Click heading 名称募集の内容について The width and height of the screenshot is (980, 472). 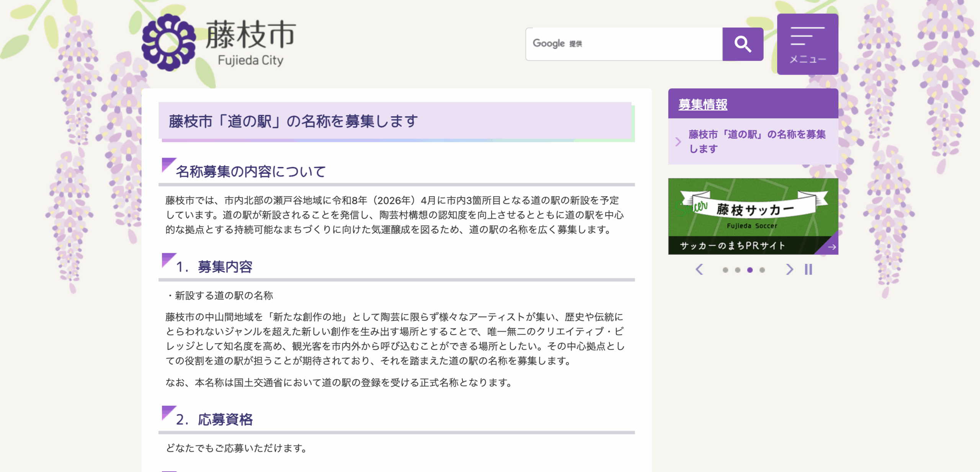[251, 171]
